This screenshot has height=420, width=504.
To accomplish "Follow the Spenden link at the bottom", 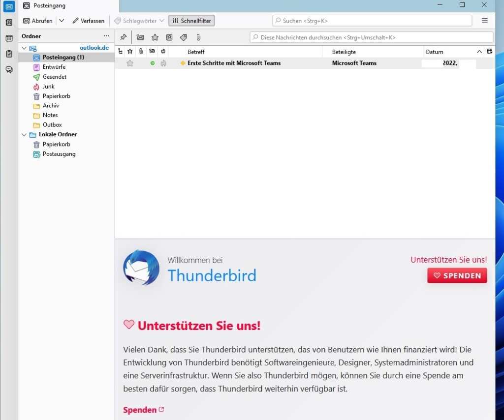I will tap(143, 410).
